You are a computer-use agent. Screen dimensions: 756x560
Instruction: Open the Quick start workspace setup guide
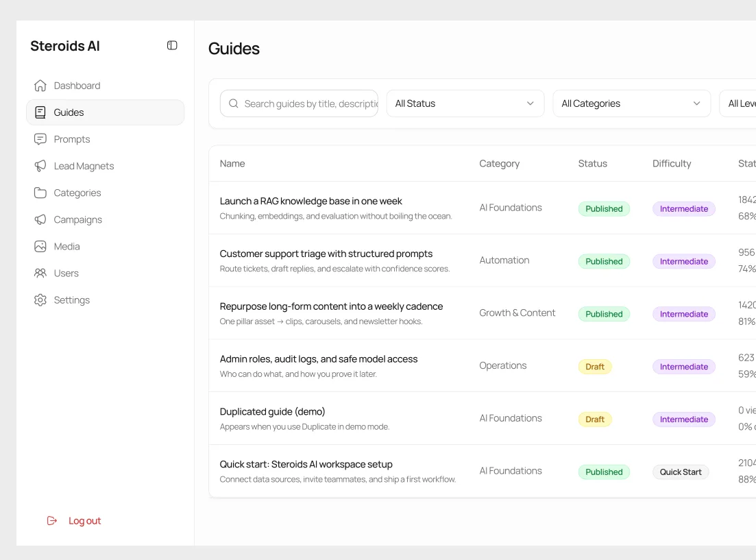(306, 464)
